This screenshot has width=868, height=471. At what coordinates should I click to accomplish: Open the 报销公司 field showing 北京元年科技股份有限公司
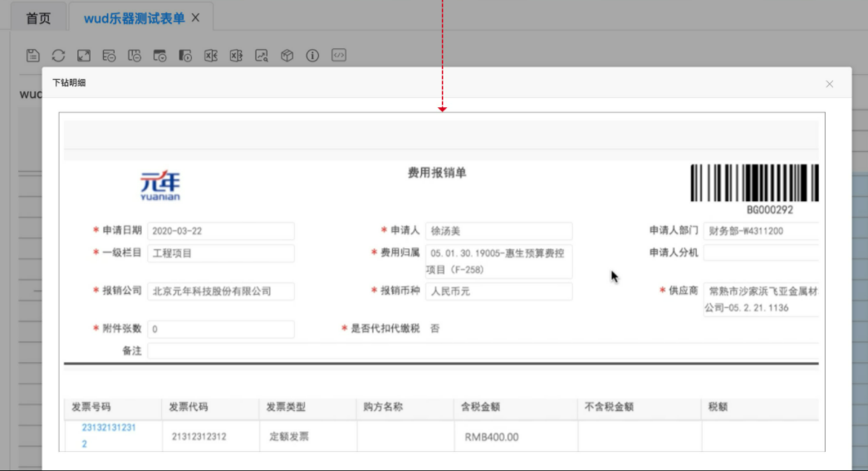[221, 292]
